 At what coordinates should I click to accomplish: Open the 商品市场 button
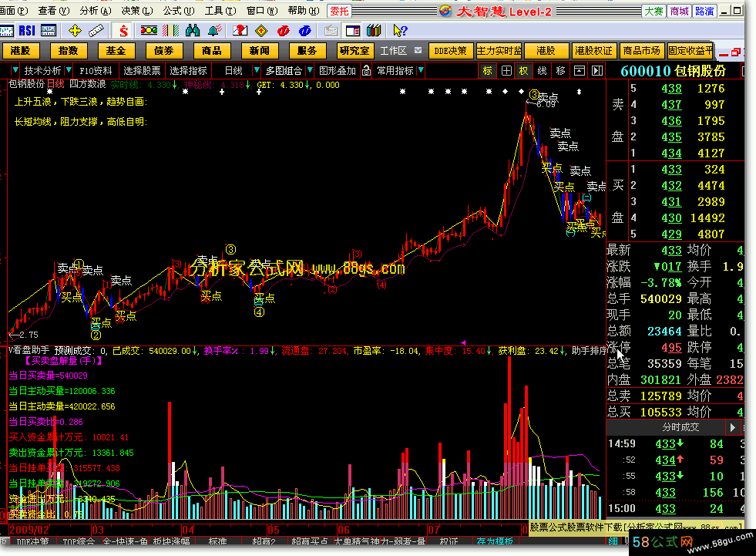pyautogui.click(x=641, y=51)
